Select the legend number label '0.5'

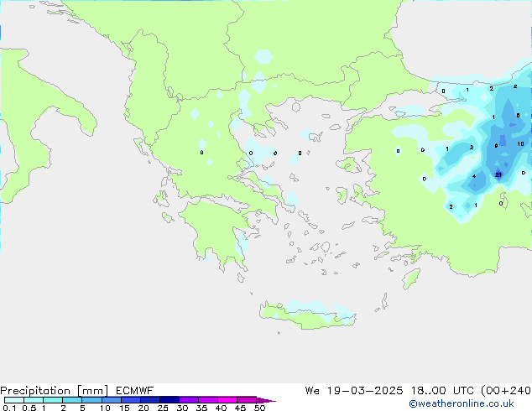click(29, 408)
